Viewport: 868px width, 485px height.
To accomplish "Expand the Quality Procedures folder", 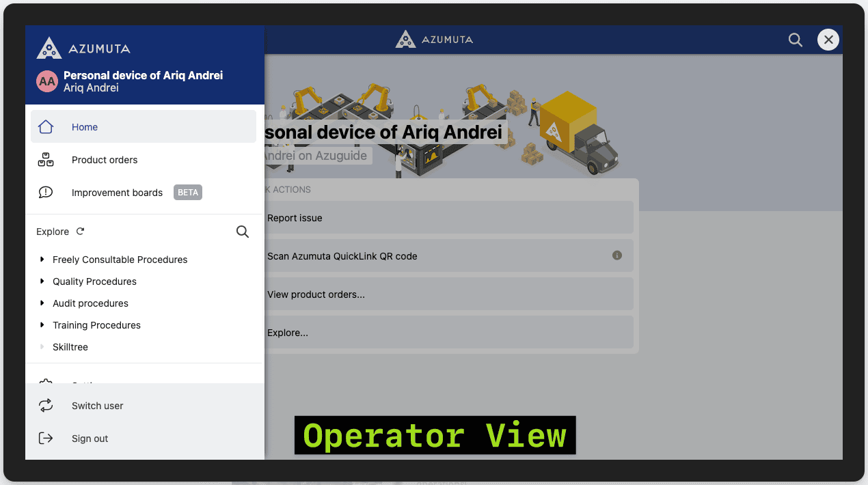I will [42, 281].
